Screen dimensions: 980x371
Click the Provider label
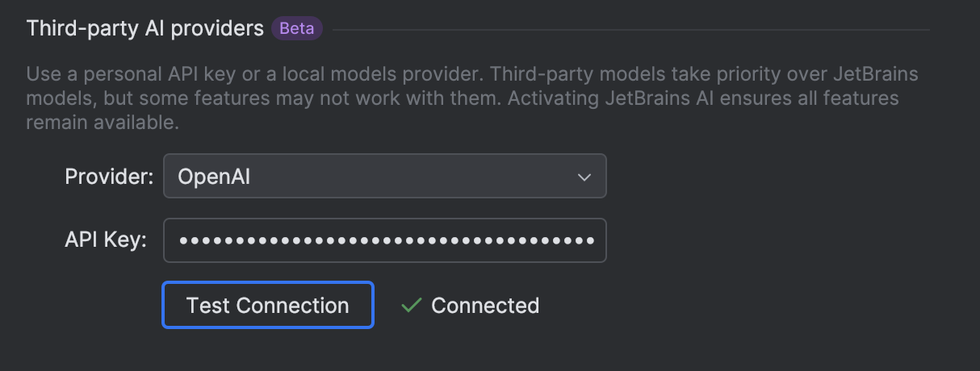(x=109, y=177)
